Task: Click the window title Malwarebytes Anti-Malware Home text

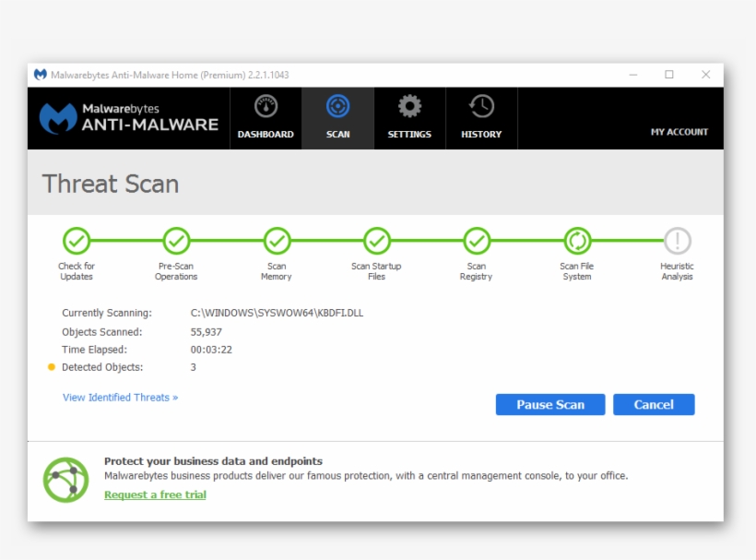Action: (170, 76)
